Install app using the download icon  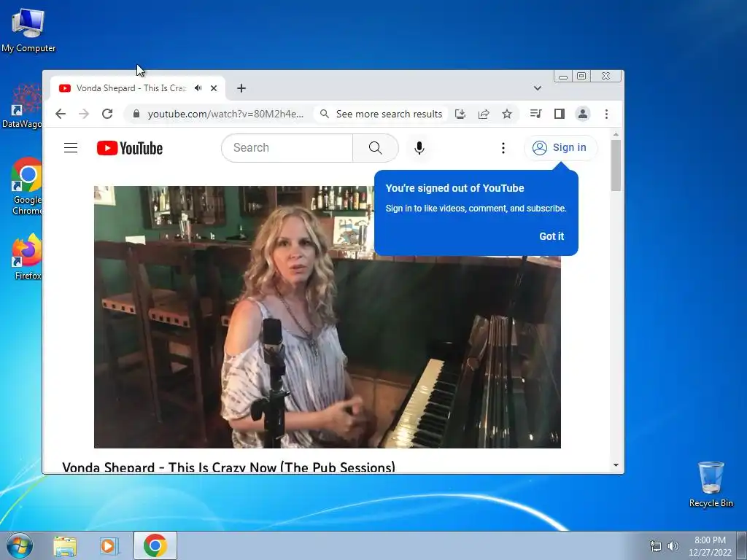click(x=460, y=114)
